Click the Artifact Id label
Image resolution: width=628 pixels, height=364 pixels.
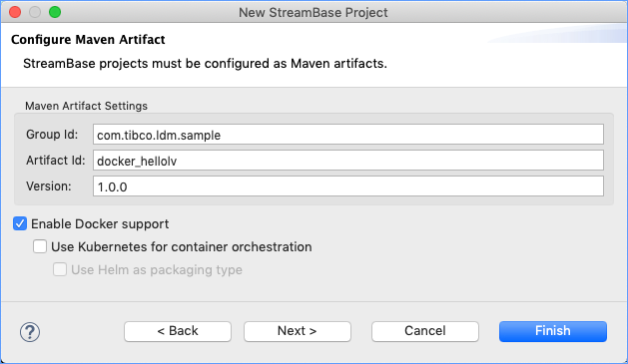coord(56,161)
